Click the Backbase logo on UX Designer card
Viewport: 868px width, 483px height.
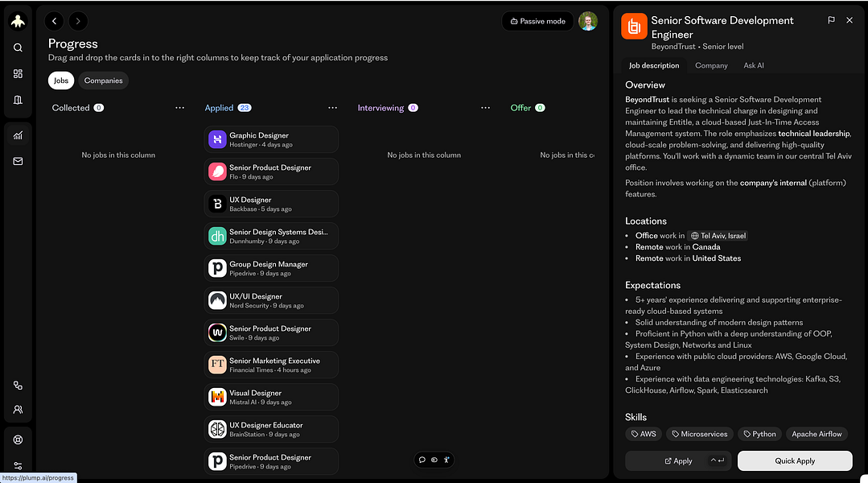point(217,204)
